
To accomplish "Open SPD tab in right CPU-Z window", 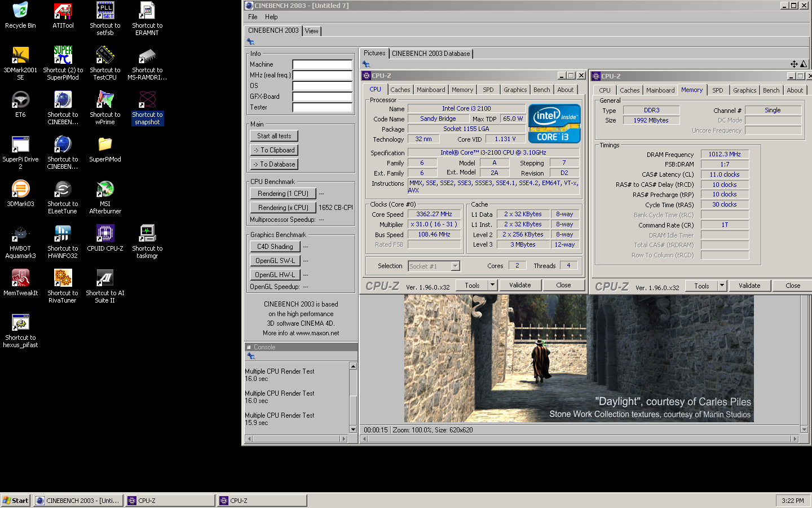I will (x=717, y=90).
